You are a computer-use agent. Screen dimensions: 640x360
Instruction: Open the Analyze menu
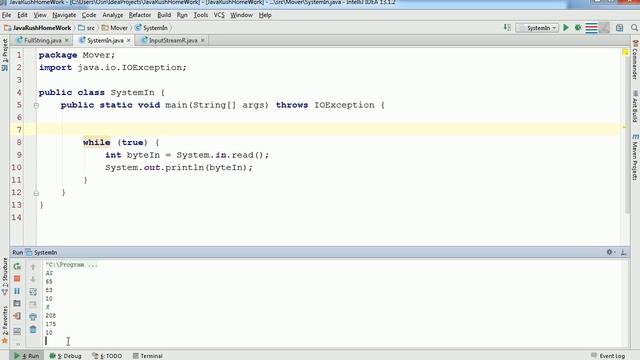click(x=113, y=15)
